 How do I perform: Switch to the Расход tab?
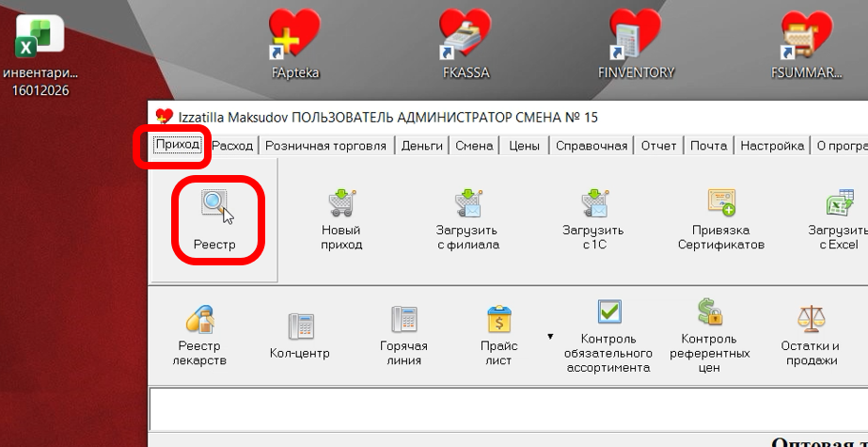pos(232,146)
